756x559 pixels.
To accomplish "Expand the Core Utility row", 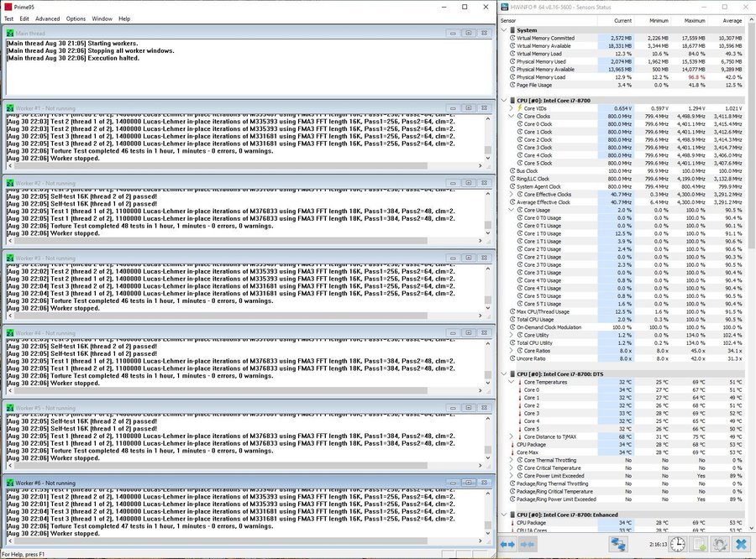I will [512, 335].
